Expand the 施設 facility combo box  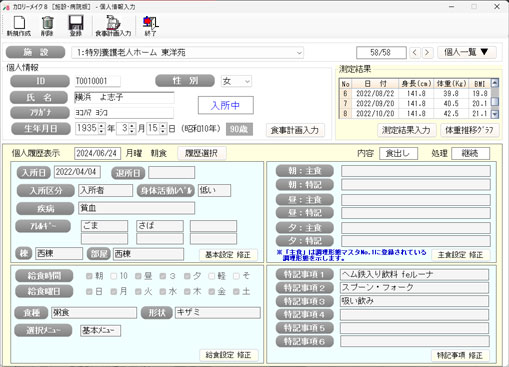[299, 53]
